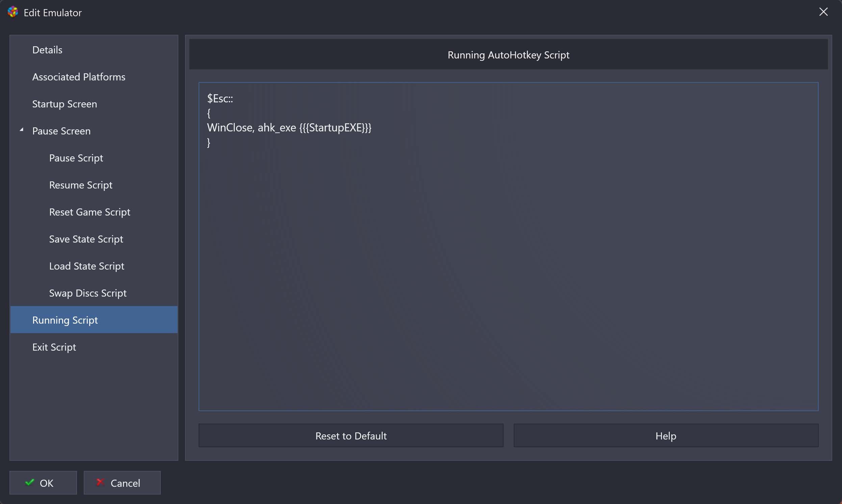Select the Running Script item
Image resolution: width=842 pixels, height=504 pixels.
(94, 320)
